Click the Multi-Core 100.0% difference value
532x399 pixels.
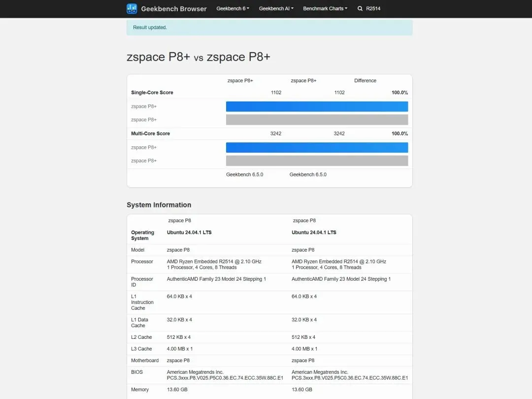(399, 133)
